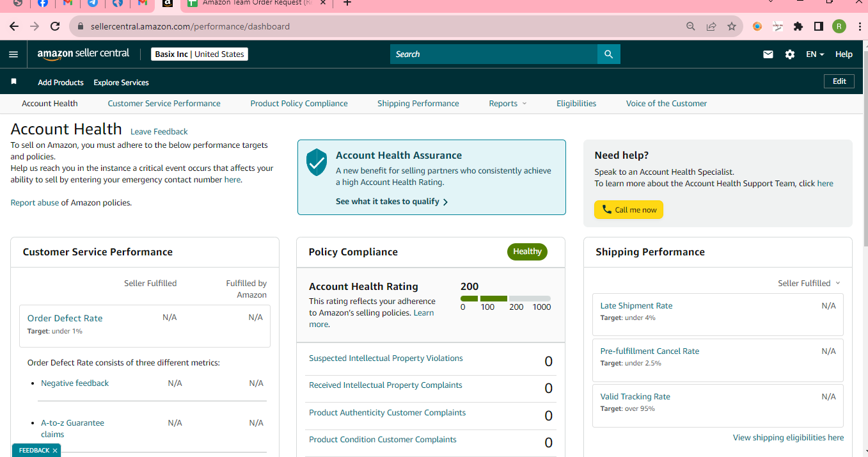Click the zoom magnifier in address bar
Image resolution: width=868 pixels, height=457 pixels.
pos(690,26)
